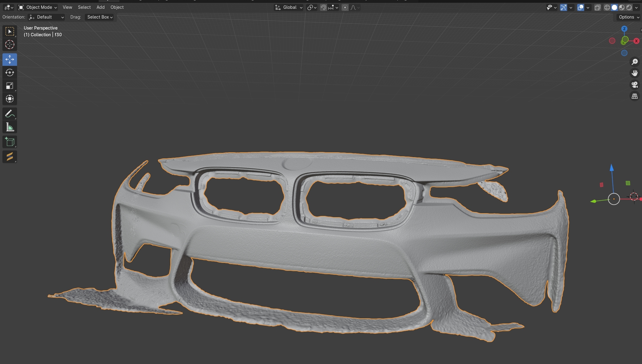Open snapping options dropdown
The height and width of the screenshot is (364, 642).
point(334,8)
